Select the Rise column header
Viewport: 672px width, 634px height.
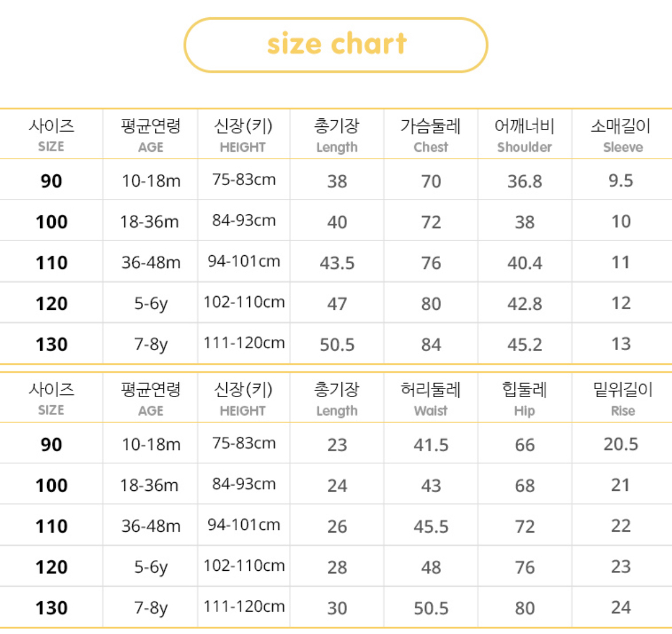click(623, 399)
